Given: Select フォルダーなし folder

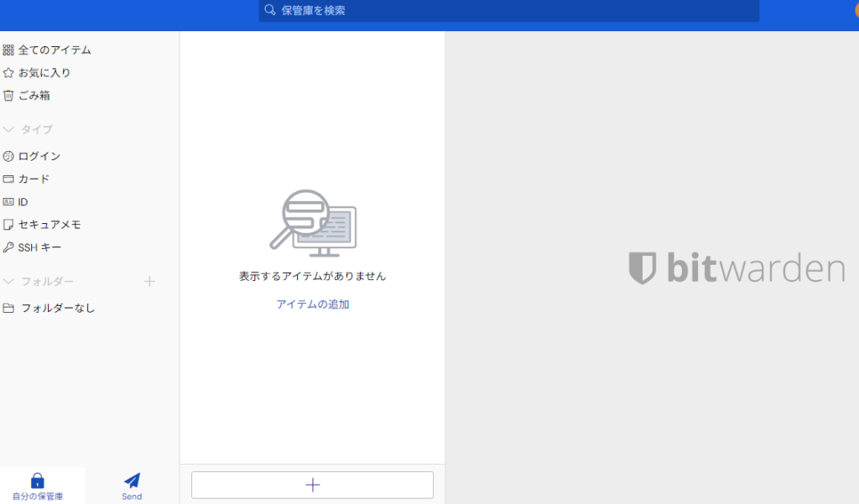Looking at the screenshot, I should pyautogui.click(x=58, y=308).
